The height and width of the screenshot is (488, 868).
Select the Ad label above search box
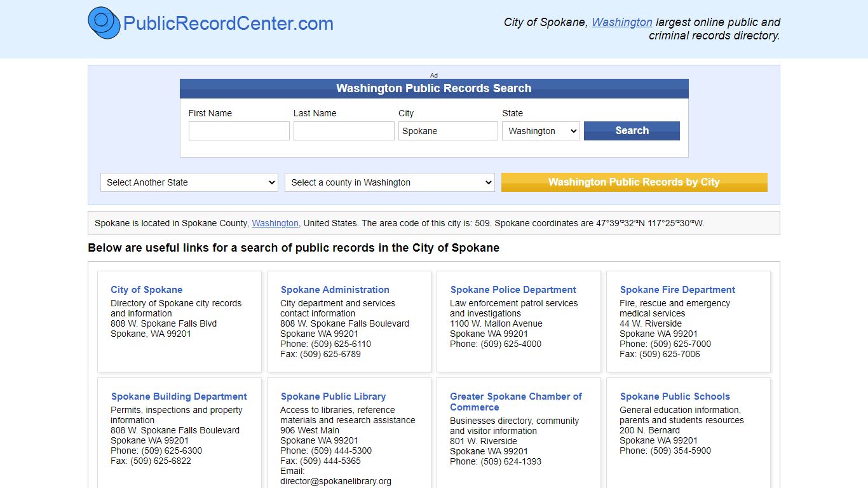pyautogui.click(x=434, y=75)
